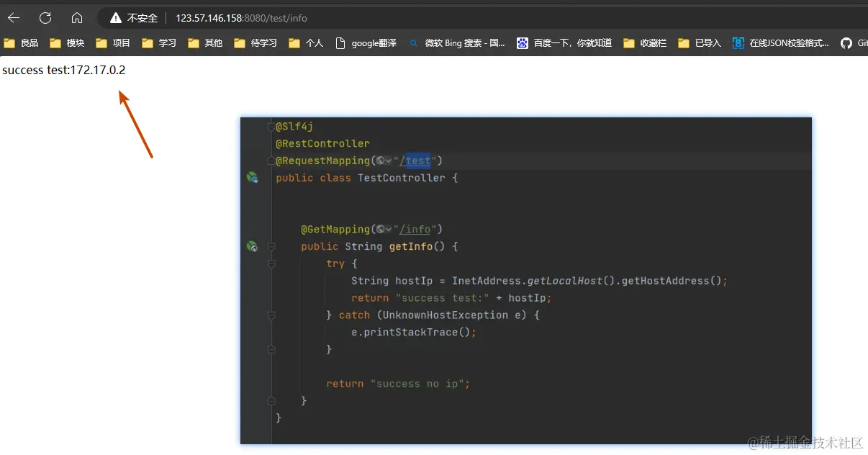Screen dimensions: 868x455
Task: Open the 微软 Bing 搜索 bookmark
Action: tap(457, 43)
